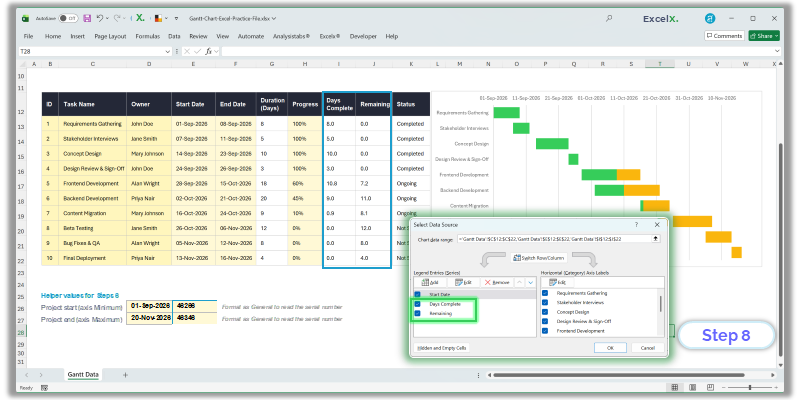Screen dimensions: 800x400
Task: Click the formula bar cancel X icon
Action: pos(187,51)
